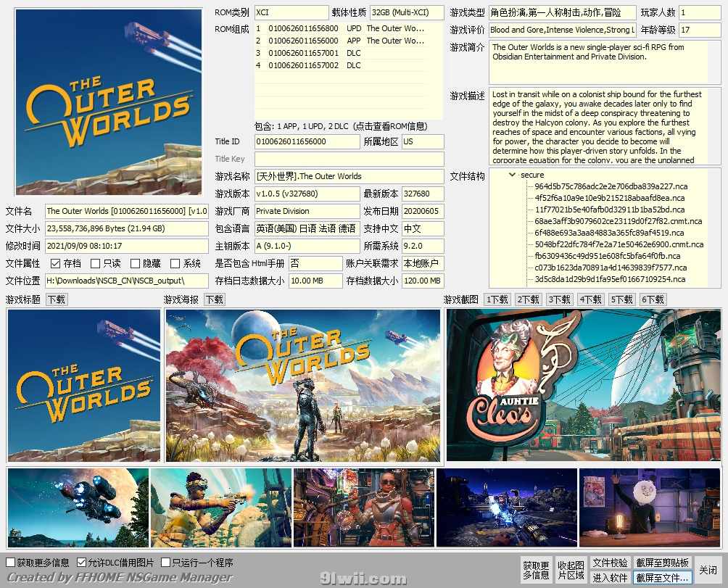Image resolution: width=728 pixels, height=588 pixels.
Task: Click the 进入软件 button
Action: [610, 578]
